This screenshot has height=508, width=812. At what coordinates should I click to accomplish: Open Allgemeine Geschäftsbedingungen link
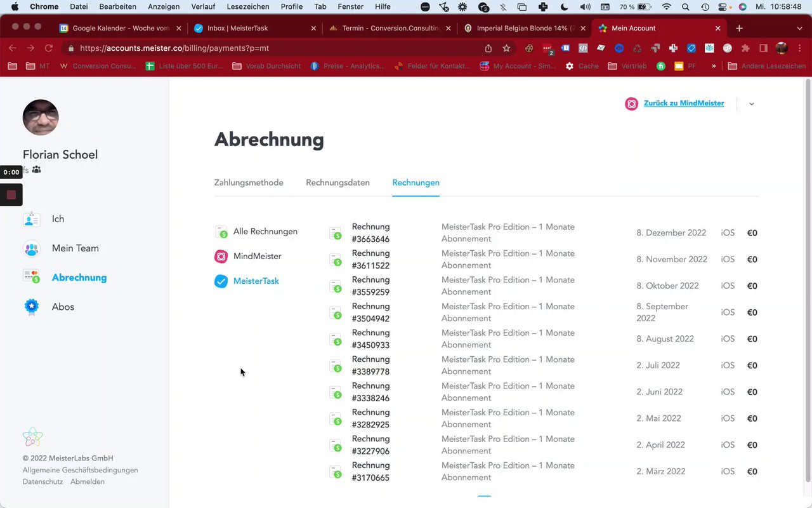coord(80,470)
